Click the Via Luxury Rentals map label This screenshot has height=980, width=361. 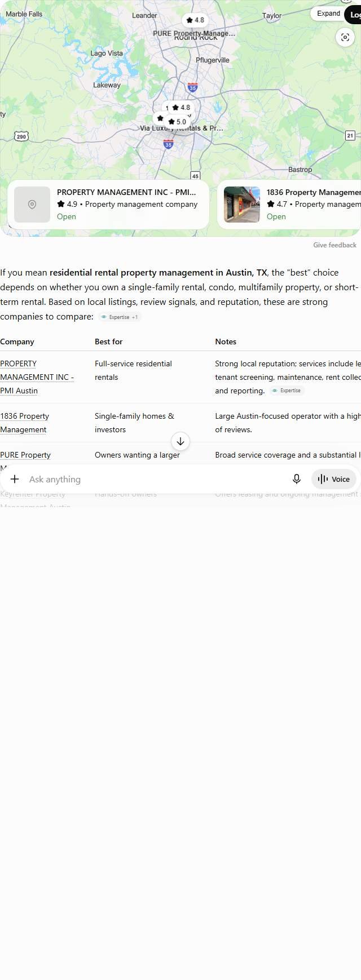click(x=182, y=128)
